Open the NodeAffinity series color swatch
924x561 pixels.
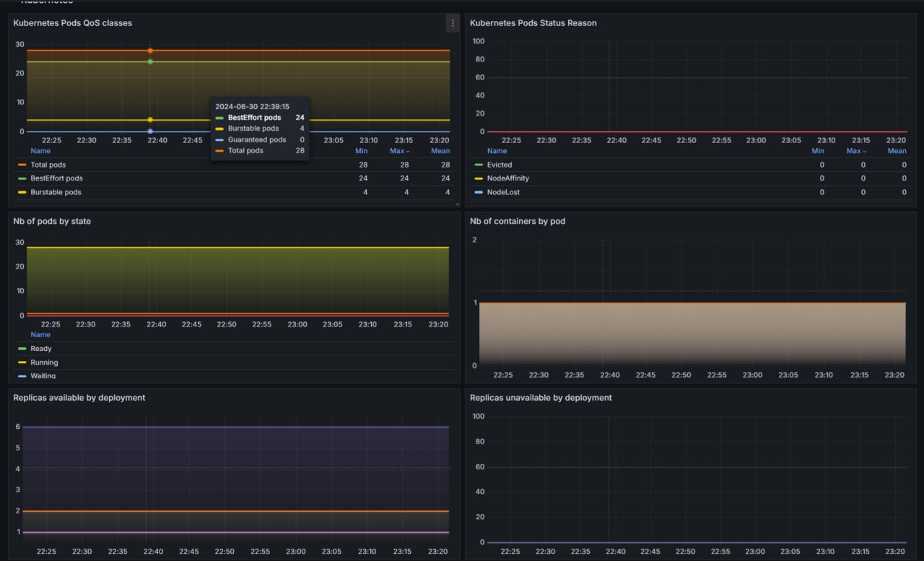point(479,178)
